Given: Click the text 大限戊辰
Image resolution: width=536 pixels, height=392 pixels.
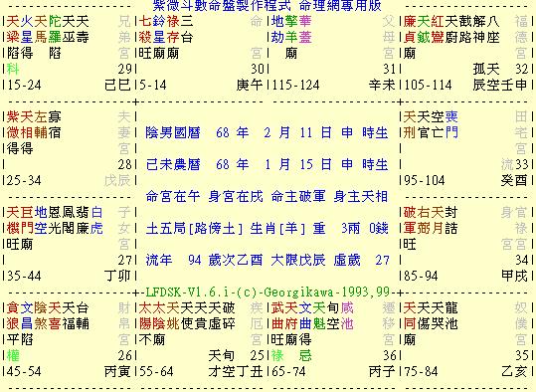Looking at the screenshot, I should [x=298, y=260].
